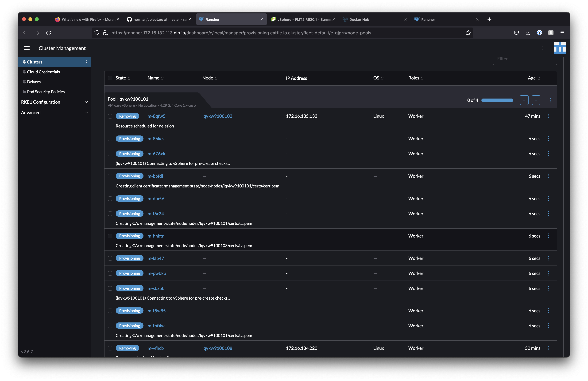
Task: Open row actions for m-8qfw5
Action: coord(549,116)
